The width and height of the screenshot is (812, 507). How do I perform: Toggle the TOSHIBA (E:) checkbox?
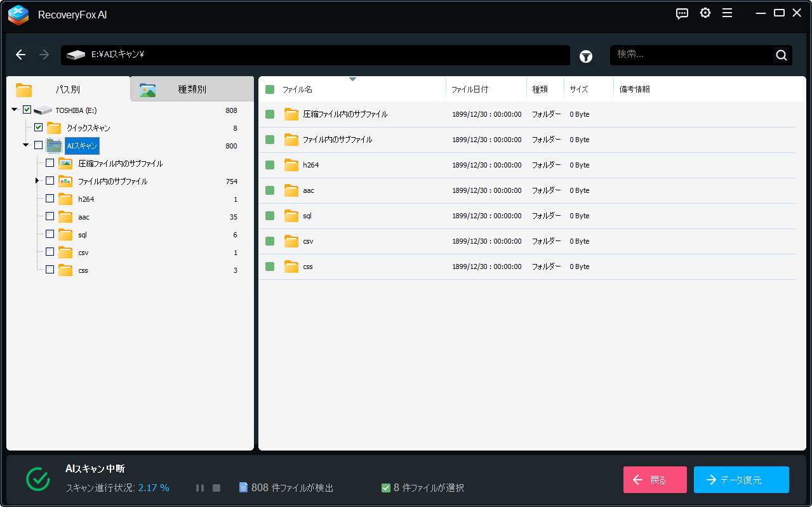click(27, 110)
